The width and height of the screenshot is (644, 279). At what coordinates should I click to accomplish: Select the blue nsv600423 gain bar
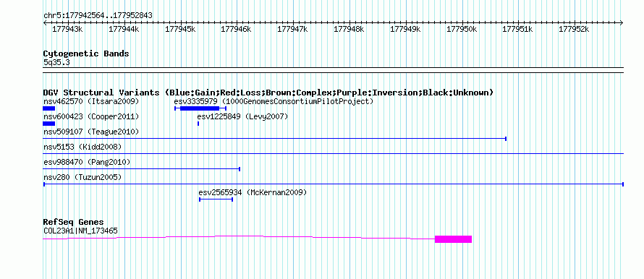(49, 124)
